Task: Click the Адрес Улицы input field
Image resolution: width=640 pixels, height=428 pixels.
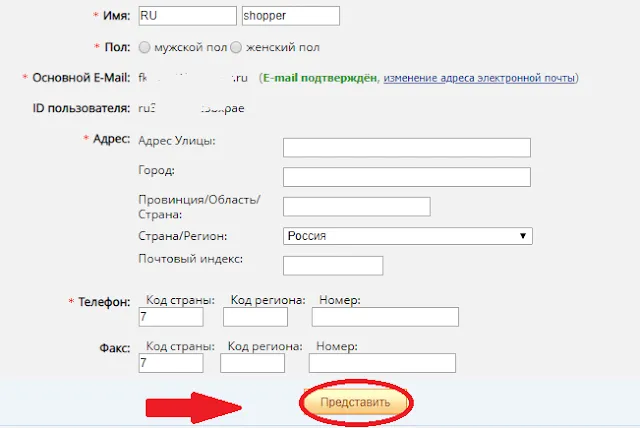Action: point(407,148)
